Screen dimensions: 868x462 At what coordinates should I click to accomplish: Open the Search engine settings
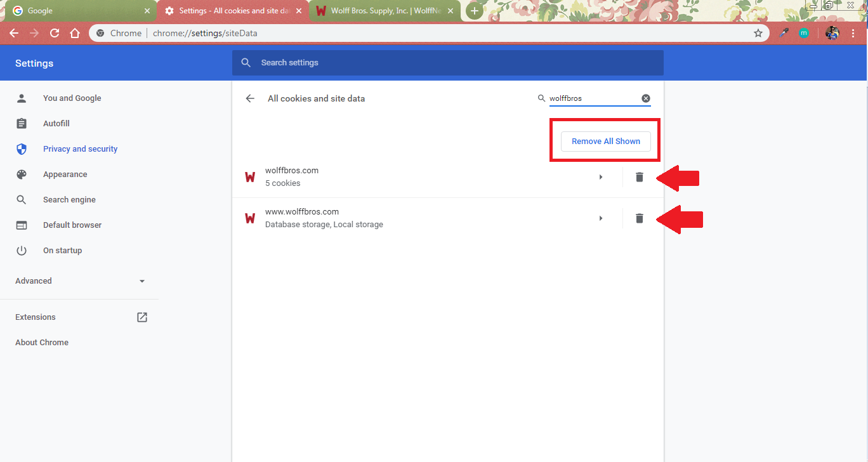(69, 200)
